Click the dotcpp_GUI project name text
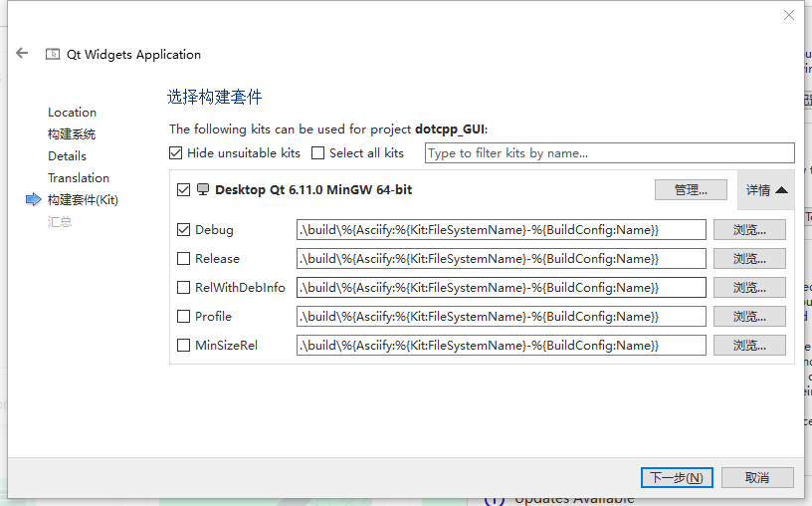This screenshot has height=506, width=812. pyautogui.click(x=450, y=129)
